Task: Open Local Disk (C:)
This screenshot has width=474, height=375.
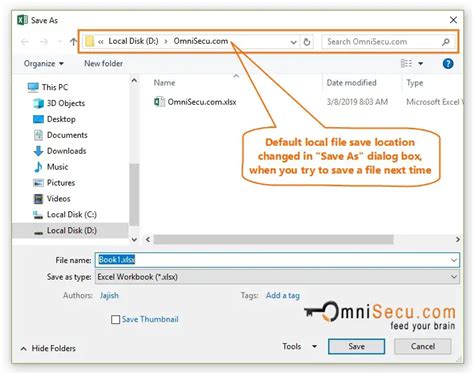Action: (72, 214)
